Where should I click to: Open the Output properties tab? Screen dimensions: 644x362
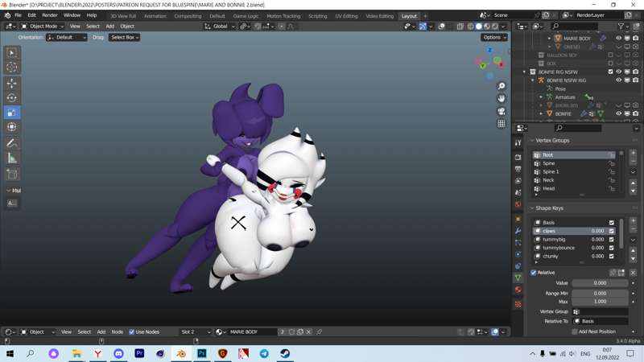pos(518,169)
